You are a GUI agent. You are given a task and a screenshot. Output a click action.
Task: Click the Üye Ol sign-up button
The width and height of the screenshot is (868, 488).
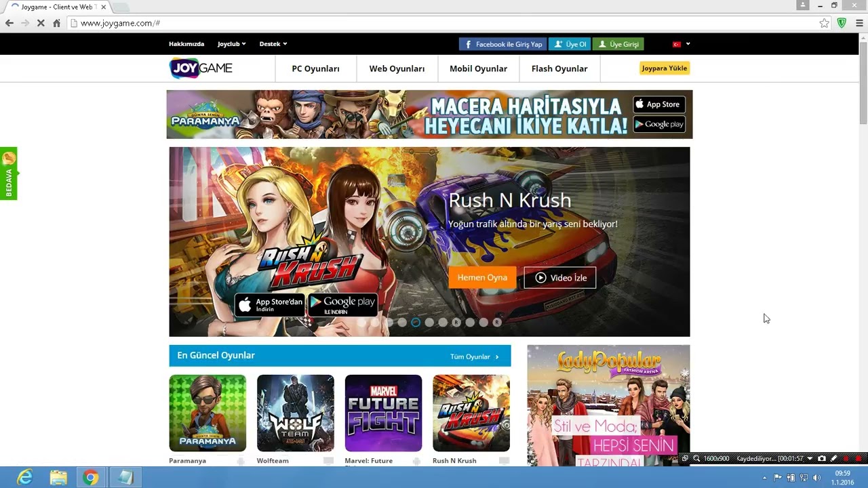tap(570, 44)
